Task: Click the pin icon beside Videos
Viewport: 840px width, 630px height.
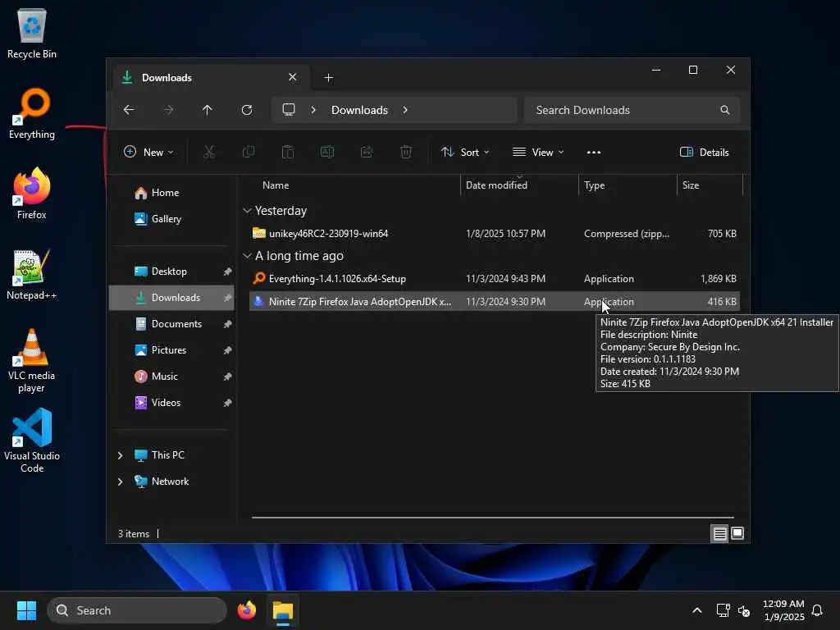Action: tap(228, 403)
